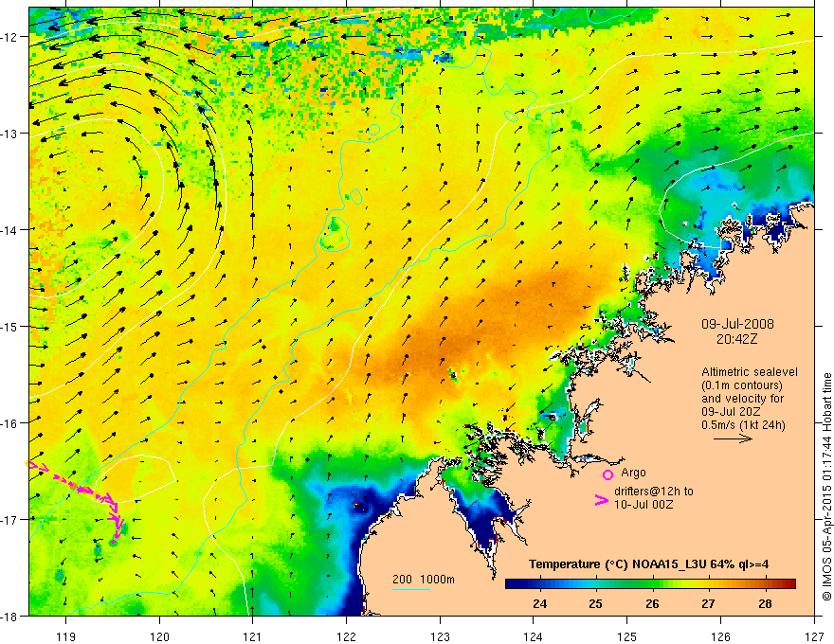This screenshot has width=834, height=644.
Task: Click colorbar tick label 28
Action: pyautogui.click(x=765, y=603)
